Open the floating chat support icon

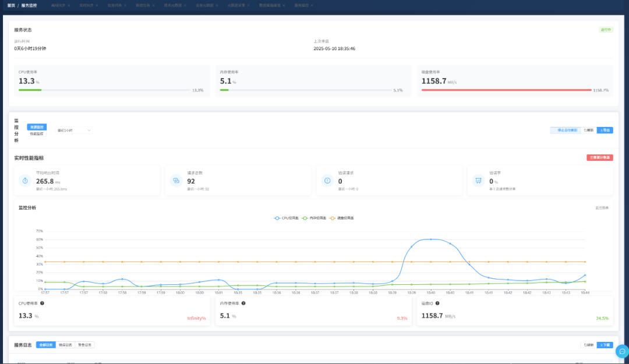point(622,352)
